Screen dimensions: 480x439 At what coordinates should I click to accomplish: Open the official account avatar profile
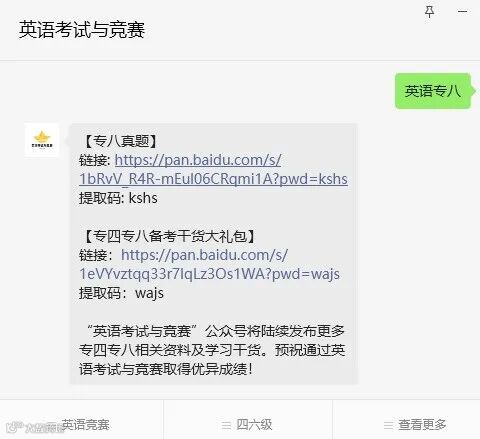[x=42, y=140]
